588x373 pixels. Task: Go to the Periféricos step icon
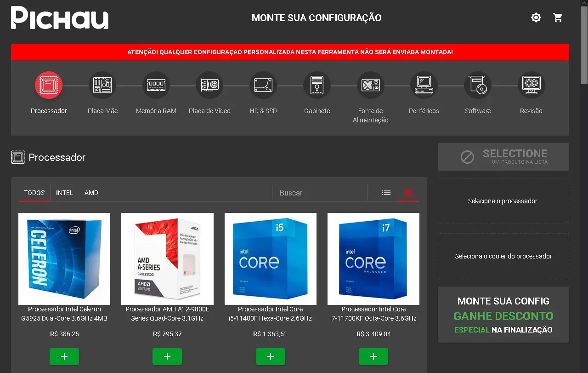[424, 85]
